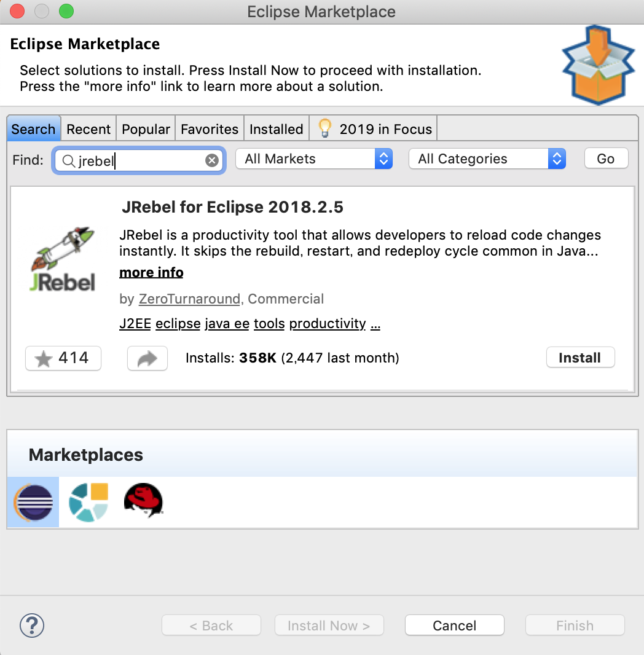Image resolution: width=644 pixels, height=655 pixels.
Task: Expand the All Categories dropdown
Action: (487, 159)
